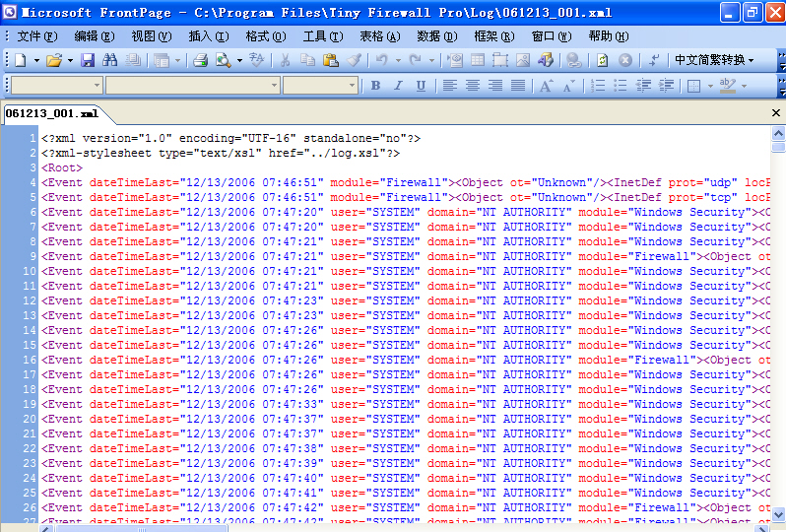Click the Format Painter brush icon

click(x=354, y=61)
